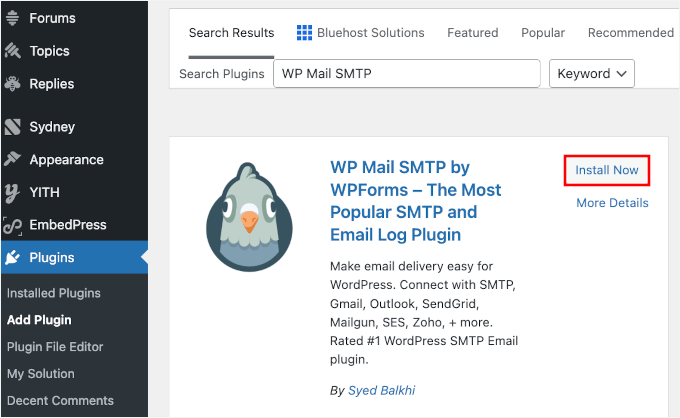Open the WP Mail SMTP pigeon thumbnail

click(249, 218)
